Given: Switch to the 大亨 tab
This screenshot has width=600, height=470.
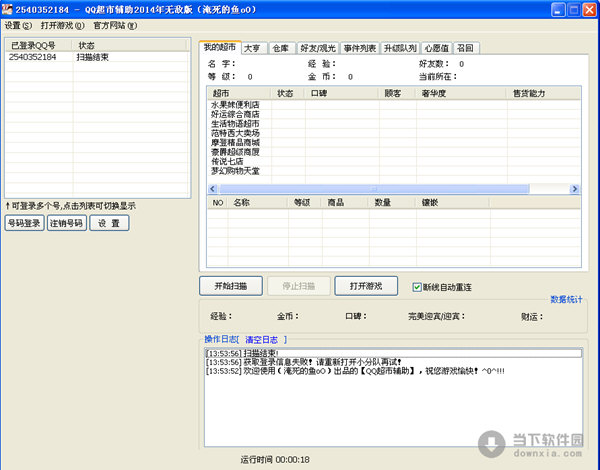Looking at the screenshot, I should point(254,48).
